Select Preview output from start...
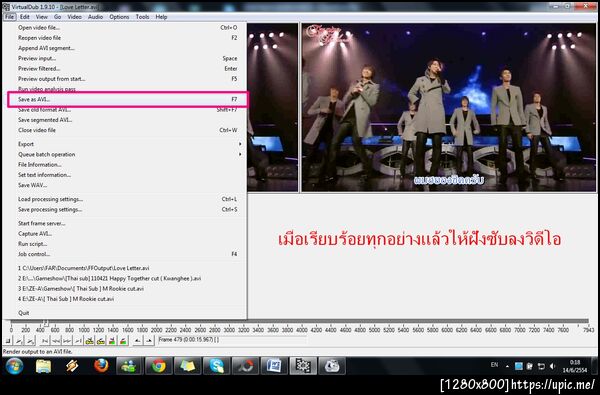 [127, 79]
